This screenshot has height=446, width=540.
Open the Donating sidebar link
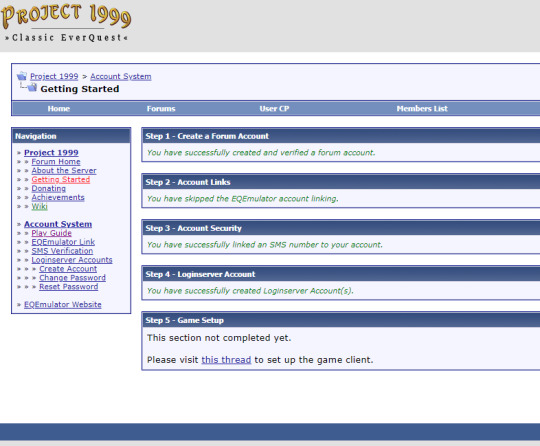[49, 188]
